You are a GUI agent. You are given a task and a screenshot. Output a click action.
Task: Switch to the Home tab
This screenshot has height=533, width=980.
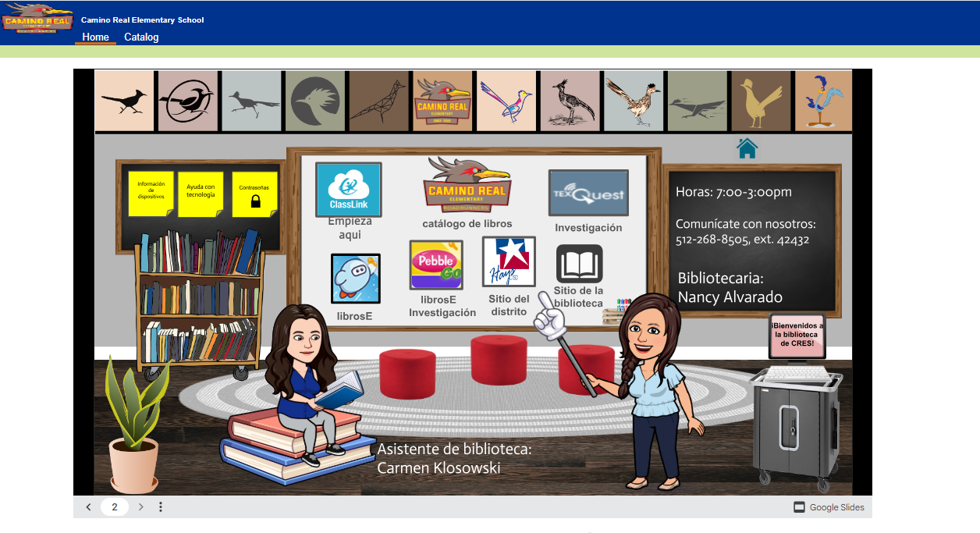point(96,37)
